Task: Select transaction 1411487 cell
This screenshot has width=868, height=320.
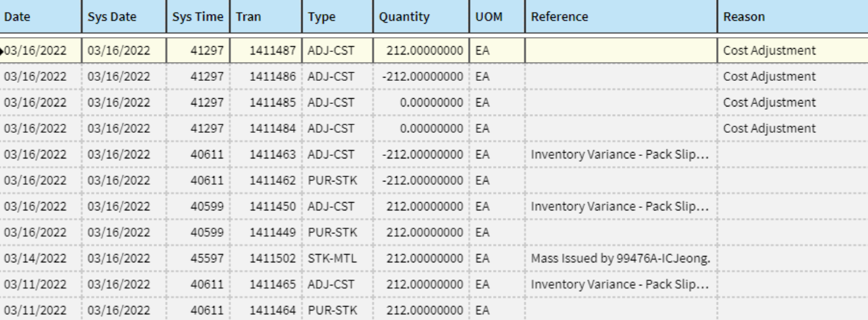Action: pos(266,51)
